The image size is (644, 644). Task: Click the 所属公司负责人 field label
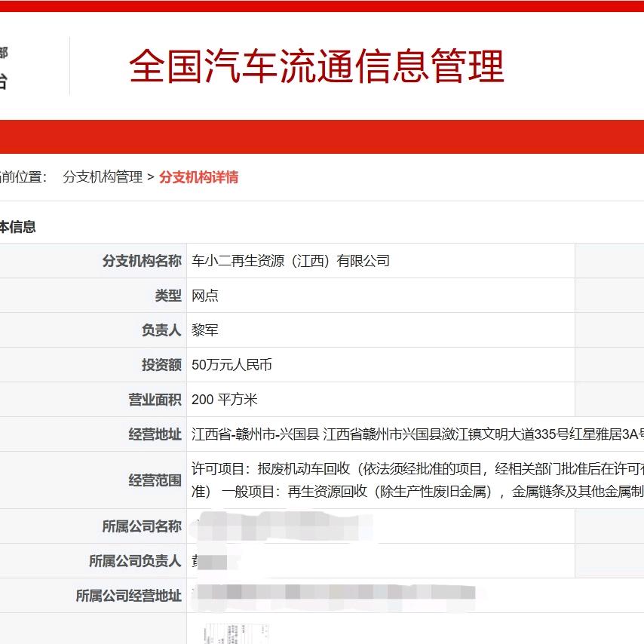point(135,560)
